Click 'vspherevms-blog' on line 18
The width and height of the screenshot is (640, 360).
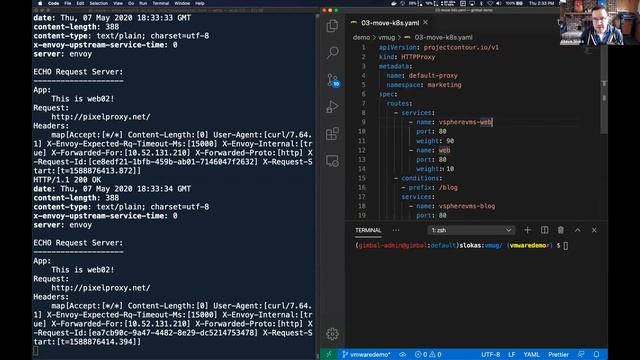[x=467, y=206]
